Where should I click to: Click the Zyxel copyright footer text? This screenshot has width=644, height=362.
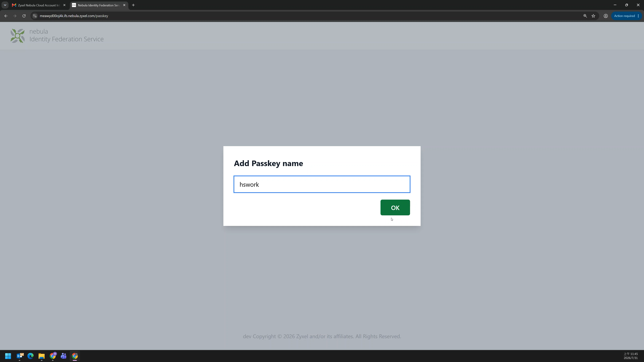(x=322, y=336)
